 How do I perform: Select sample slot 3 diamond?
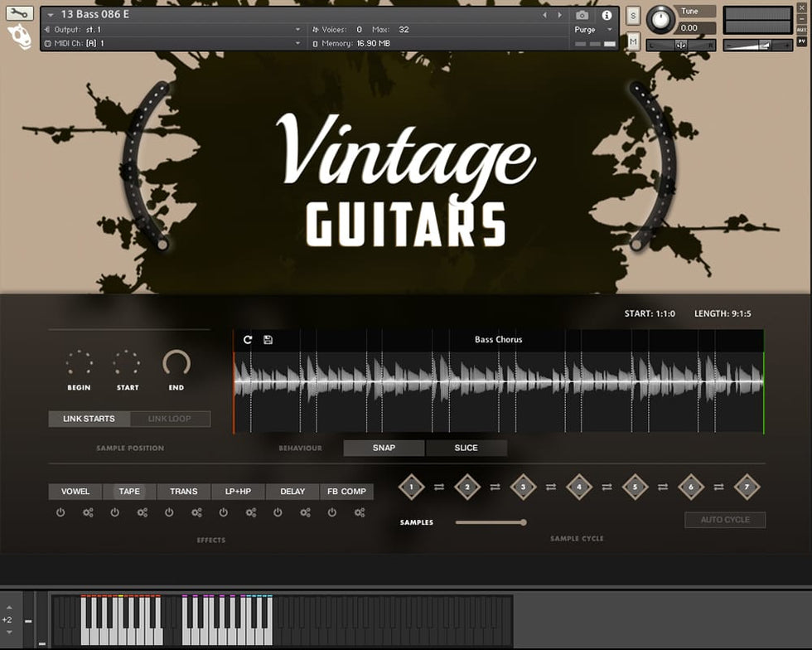click(523, 487)
